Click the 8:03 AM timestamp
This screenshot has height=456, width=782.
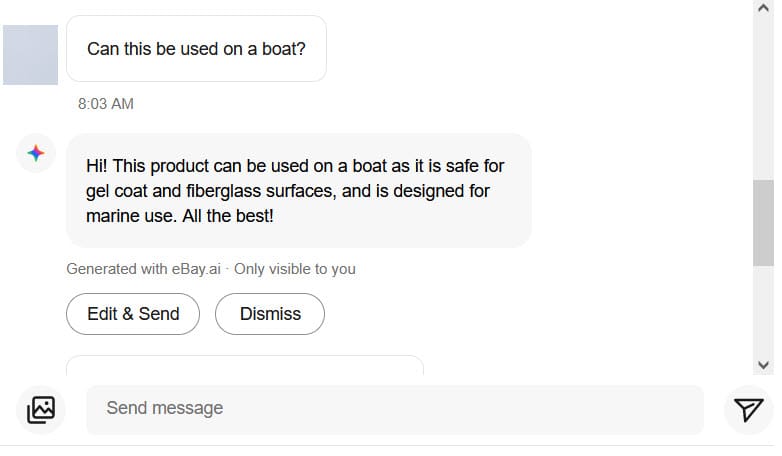click(x=106, y=104)
